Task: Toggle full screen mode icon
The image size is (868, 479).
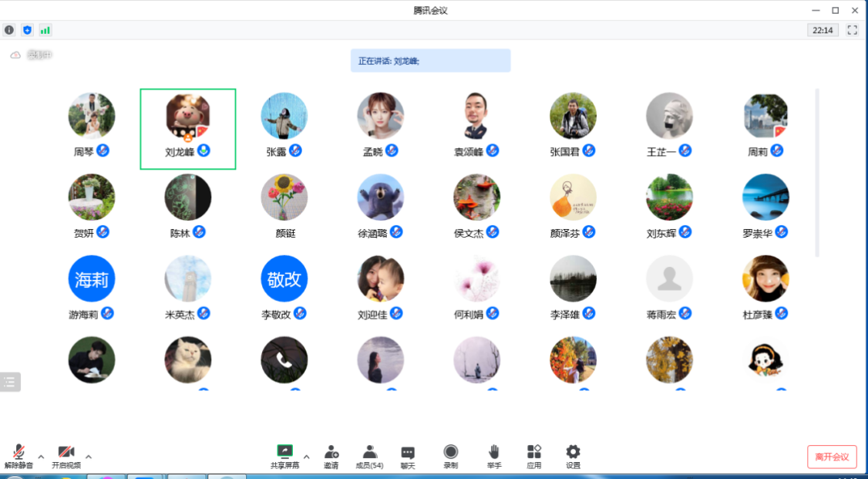Action: pos(852,30)
